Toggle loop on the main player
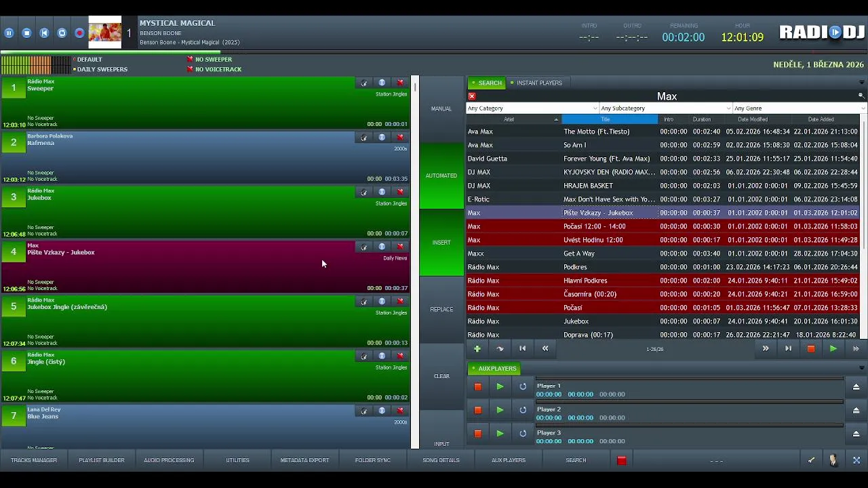 (62, 33)
